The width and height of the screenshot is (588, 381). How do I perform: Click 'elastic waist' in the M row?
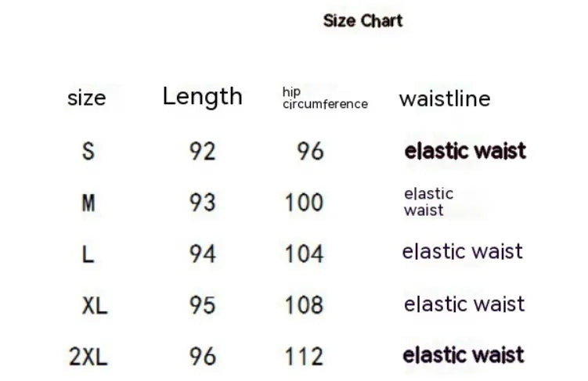(x=428, y=202)
